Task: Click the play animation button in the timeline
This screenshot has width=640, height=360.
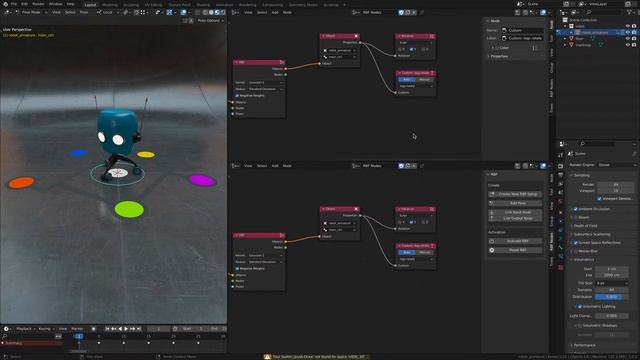Action: click(126, 329)
